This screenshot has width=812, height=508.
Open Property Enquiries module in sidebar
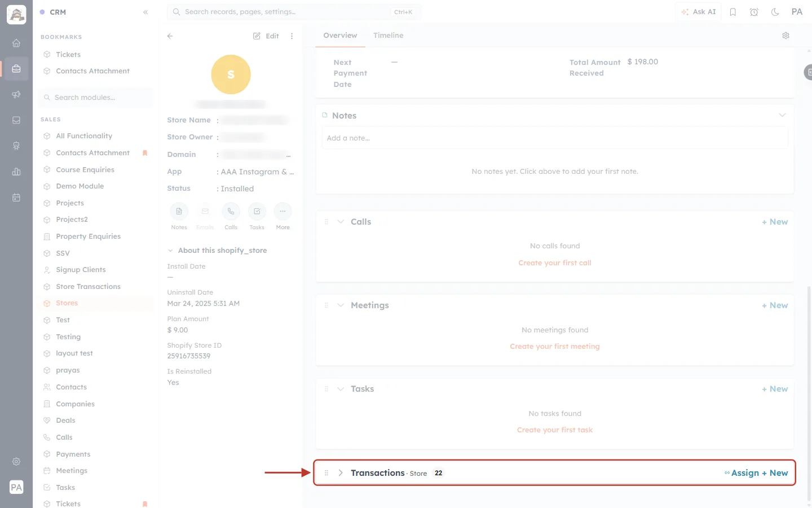click(x=88, y=237)
